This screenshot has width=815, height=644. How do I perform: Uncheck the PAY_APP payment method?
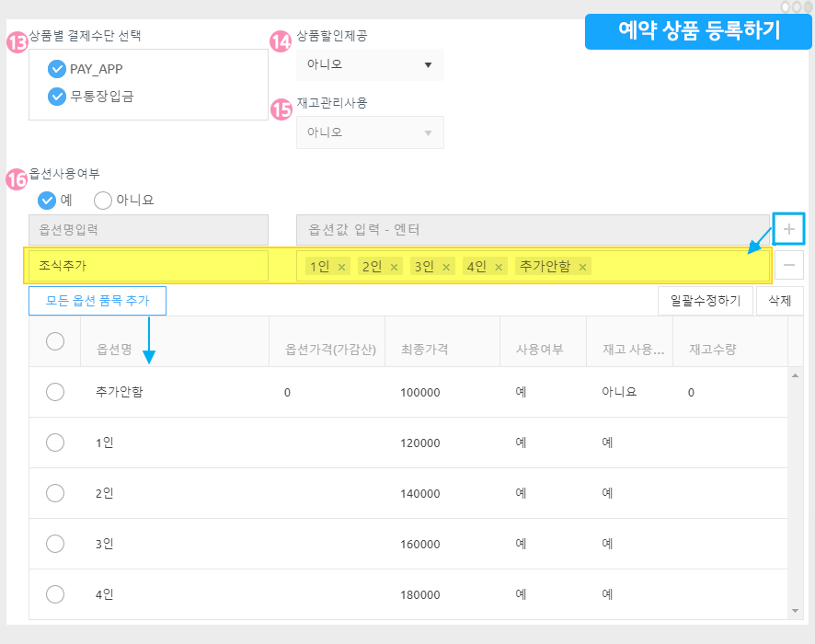(57, 69)
